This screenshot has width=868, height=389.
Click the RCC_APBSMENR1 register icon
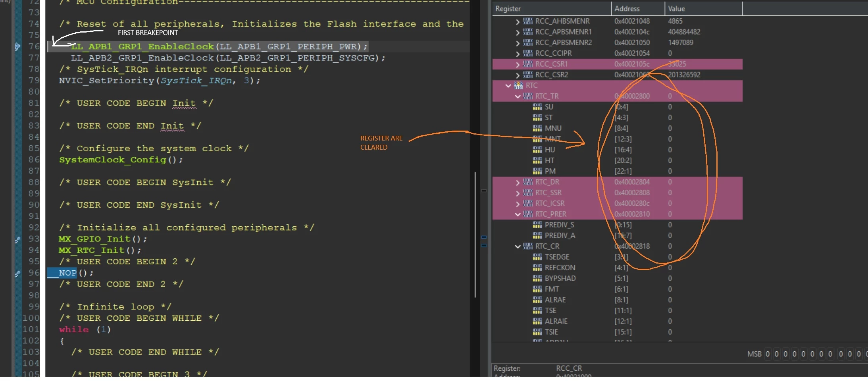click(528, 32)
